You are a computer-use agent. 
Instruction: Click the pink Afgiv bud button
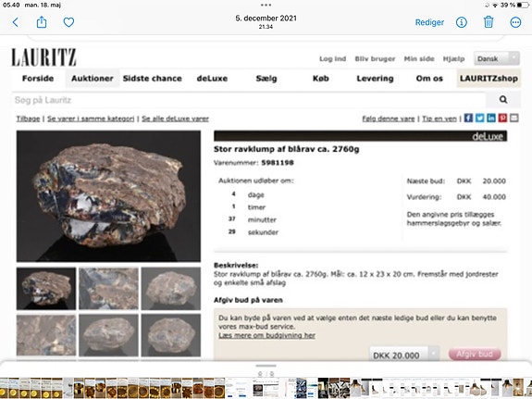point(475,354)
